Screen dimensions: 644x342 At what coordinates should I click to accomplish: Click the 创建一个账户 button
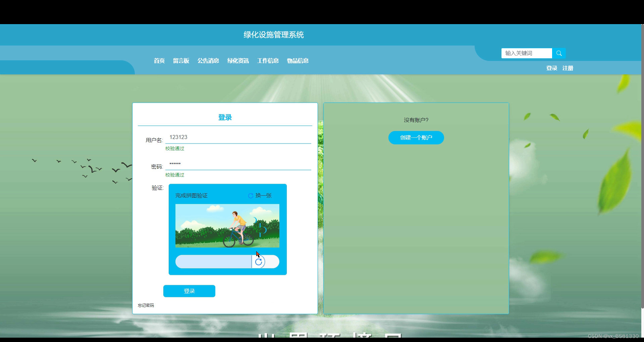[416, 138]
